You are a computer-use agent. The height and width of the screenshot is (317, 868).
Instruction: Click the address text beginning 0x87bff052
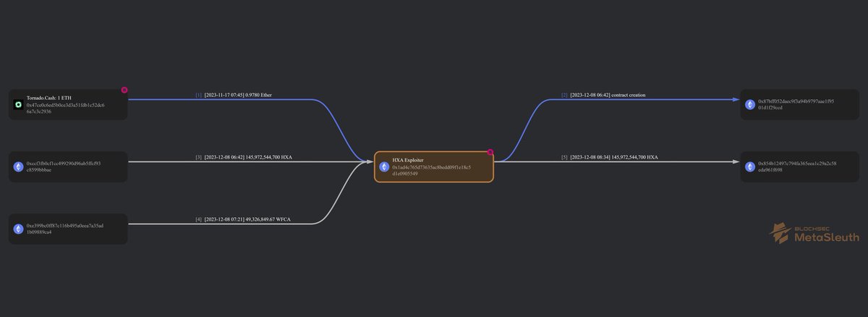(x=796, y=104)
